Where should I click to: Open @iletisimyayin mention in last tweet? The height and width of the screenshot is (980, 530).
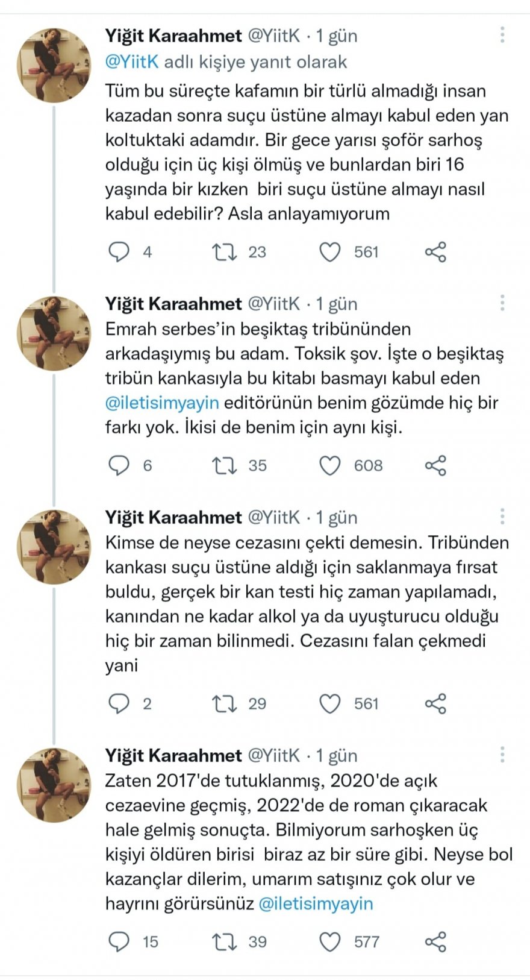[x=316, y=903]
